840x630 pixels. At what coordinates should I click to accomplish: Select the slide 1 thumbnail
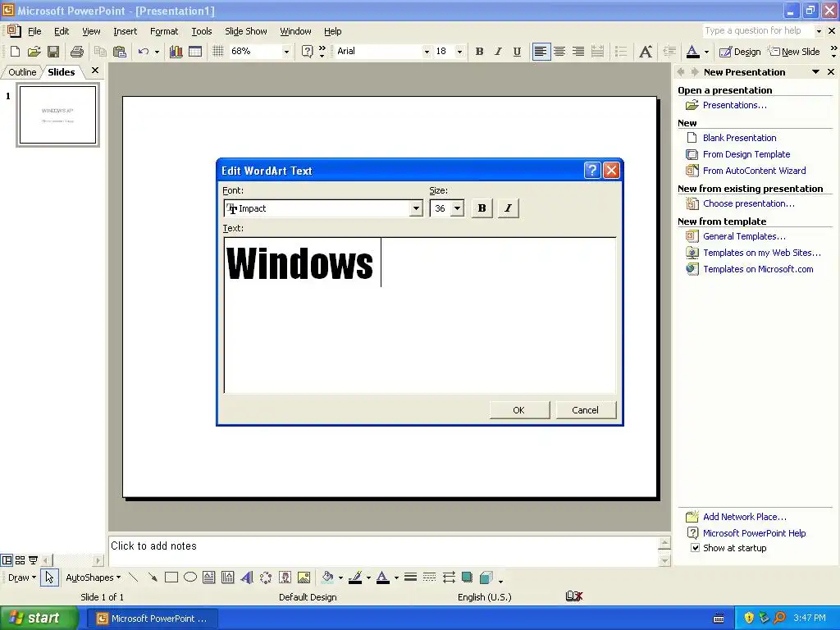(58, 115)
